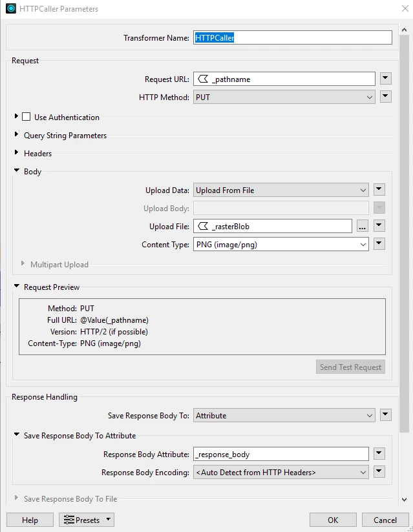Close the HTTPCaller Parameters dialog

click(405, 8)
